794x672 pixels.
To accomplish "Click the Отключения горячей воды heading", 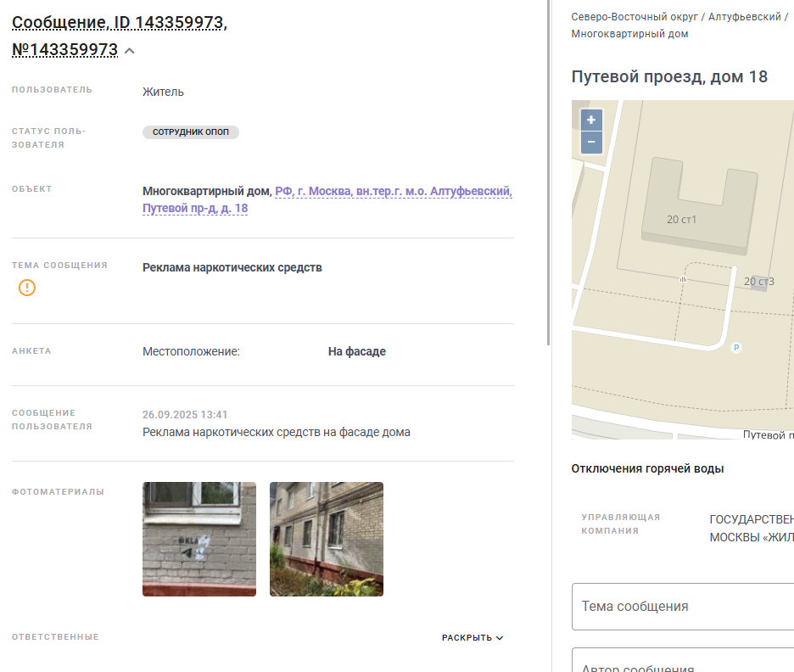I will click(647, 469).
